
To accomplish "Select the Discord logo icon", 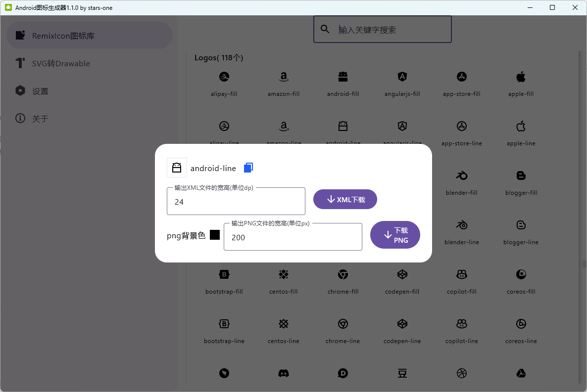I will click(x=284, y=373).
